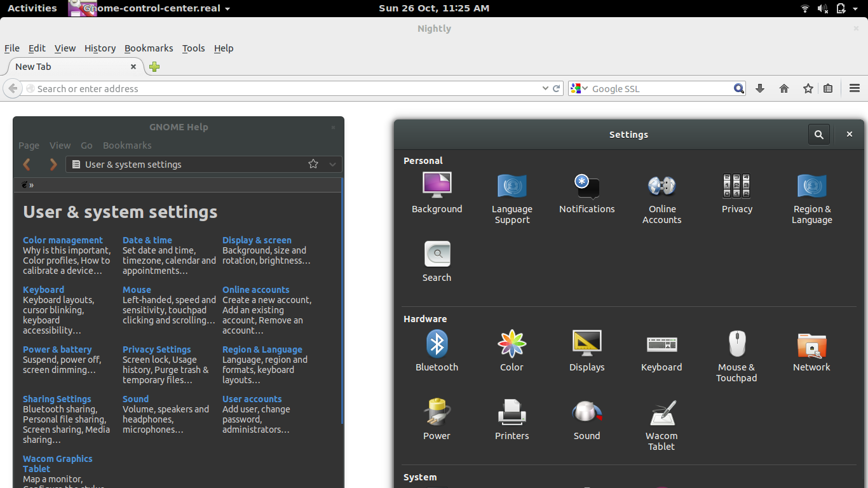Click the search magnifier in the Settings titlebar
The image size is (868, 488).
tap(818, 134)
